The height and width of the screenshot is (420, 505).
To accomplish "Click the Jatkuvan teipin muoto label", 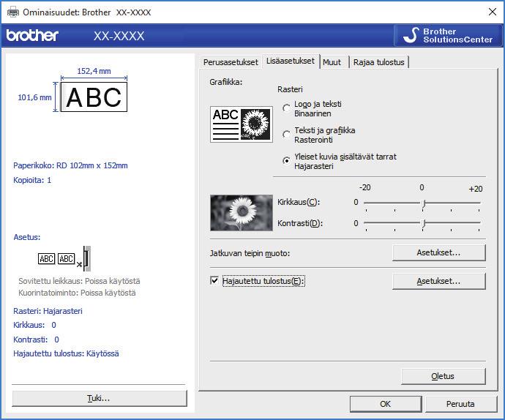I will [250, 253].
